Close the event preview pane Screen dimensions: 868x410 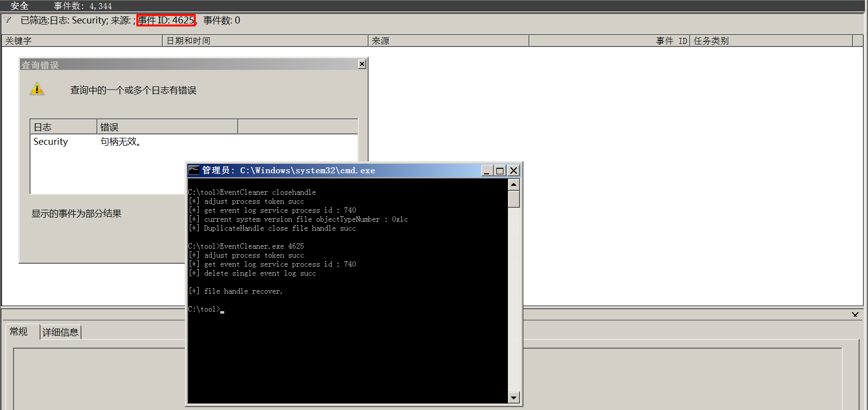[x=855, y=314]
